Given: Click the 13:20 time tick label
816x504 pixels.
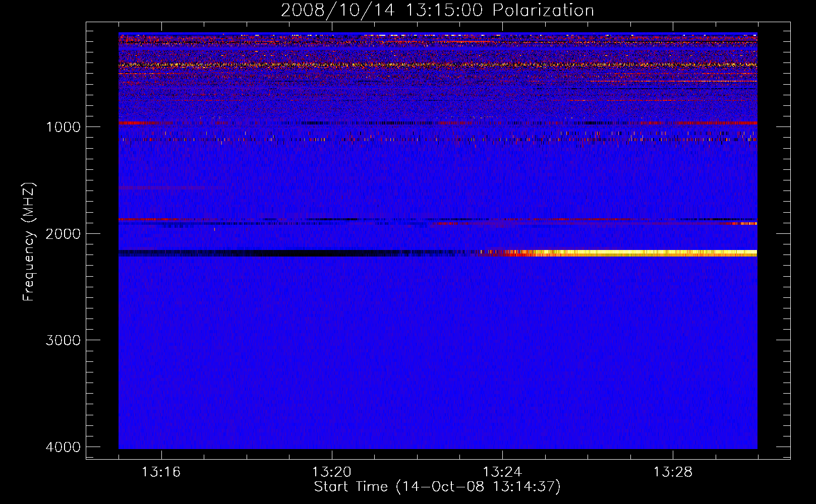Looking at the screenshot, I should click(331, 472).
